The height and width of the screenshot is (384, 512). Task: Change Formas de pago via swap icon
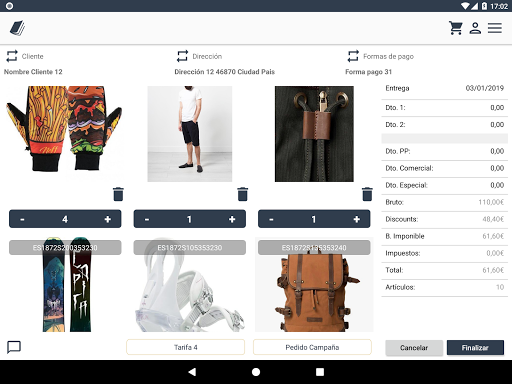click(353, 56)
